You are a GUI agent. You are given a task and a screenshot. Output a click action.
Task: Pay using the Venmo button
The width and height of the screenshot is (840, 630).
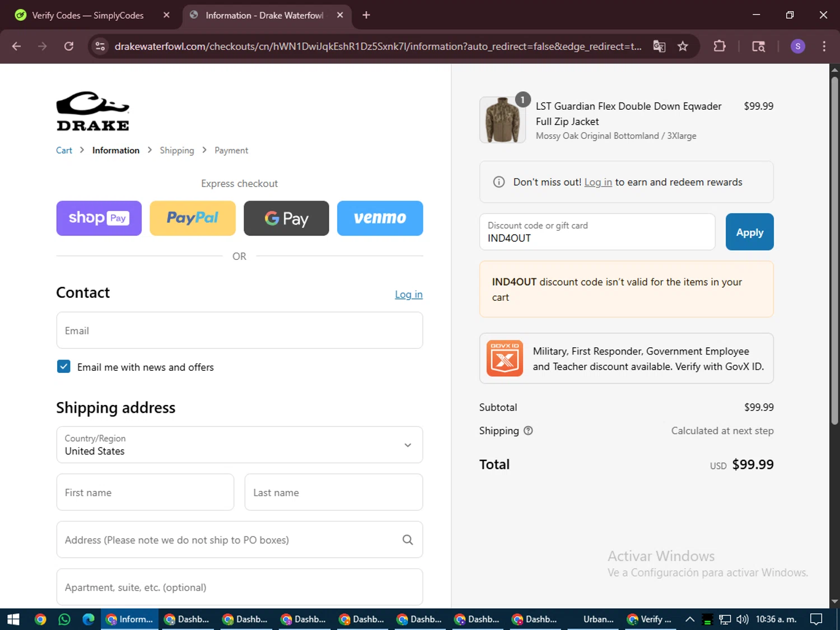(380, 218)
